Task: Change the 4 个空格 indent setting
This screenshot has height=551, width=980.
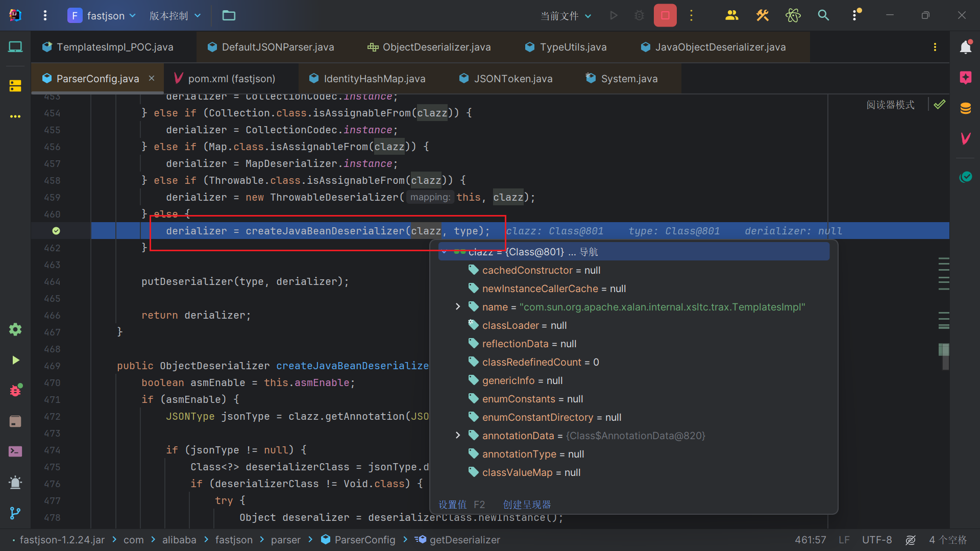Action: coord(948,540)
